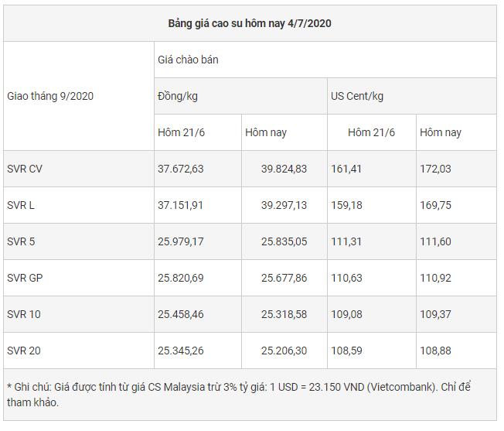Viewport: 504px width, 431px height.
Task: Click the SVR L row label
Action: [21, 205]
